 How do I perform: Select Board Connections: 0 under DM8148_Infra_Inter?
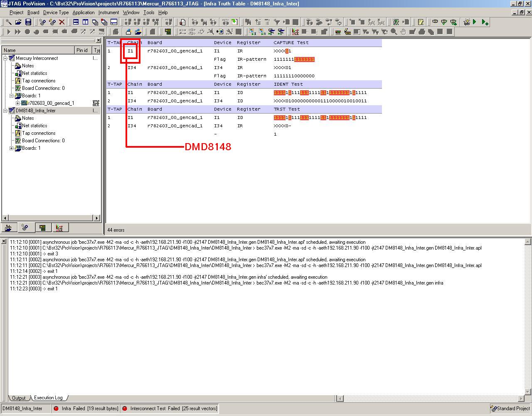(43, 141)
